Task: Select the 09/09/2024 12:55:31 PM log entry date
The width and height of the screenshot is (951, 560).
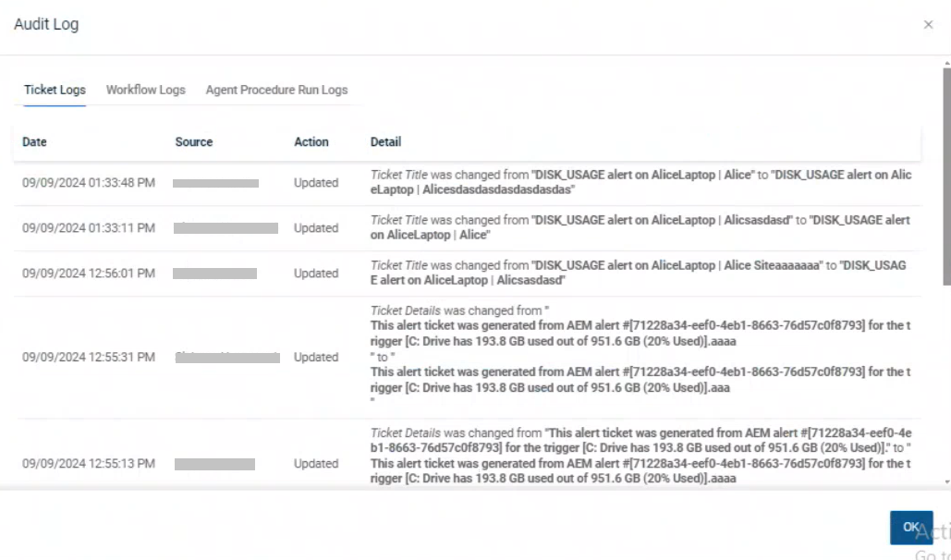Action: pyautogui.click(x=89, y=358)
